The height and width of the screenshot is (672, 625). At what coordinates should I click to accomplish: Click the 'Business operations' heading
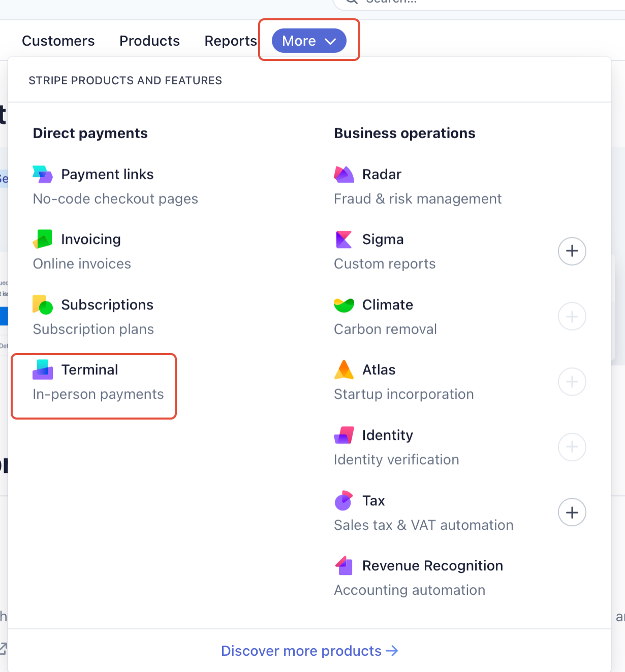point(404,133)
